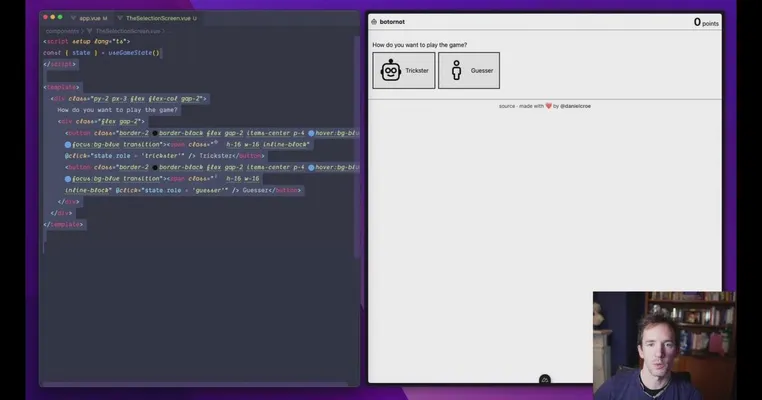Click the Vue file icon on the app.vue tab
762x400 pixels.
[73, 18]
